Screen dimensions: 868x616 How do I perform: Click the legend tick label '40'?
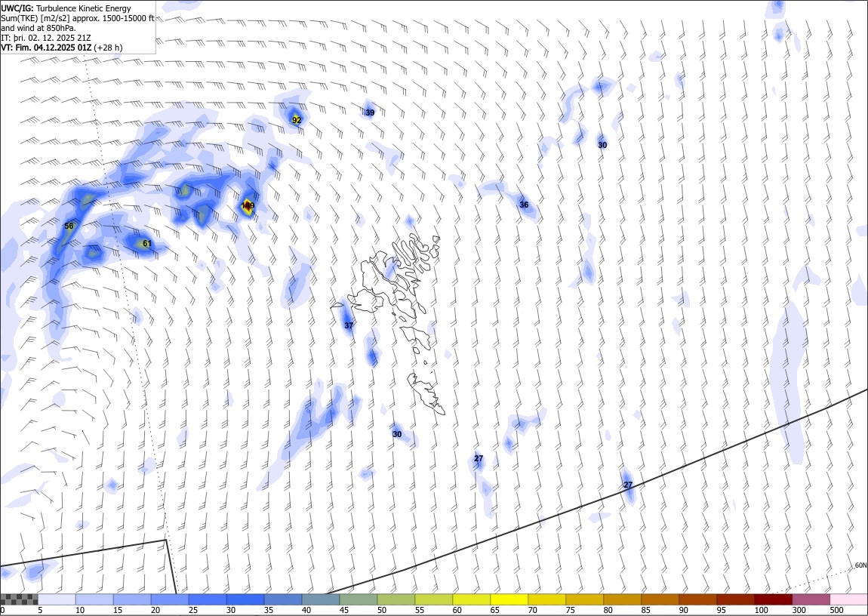click(x=306, y=610)
